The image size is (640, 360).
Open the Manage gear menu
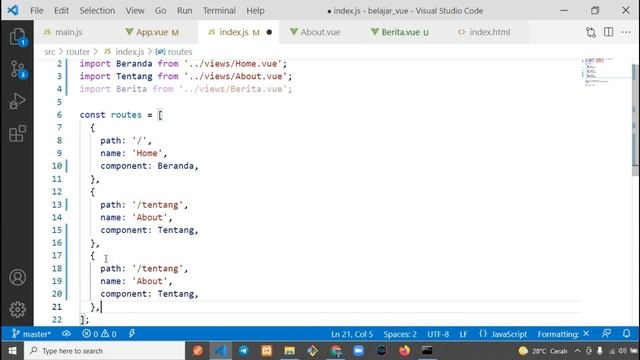tap(17, 310)
